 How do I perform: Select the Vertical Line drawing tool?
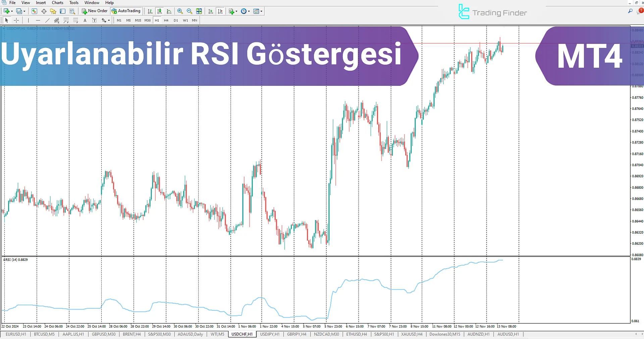point(28,20)
